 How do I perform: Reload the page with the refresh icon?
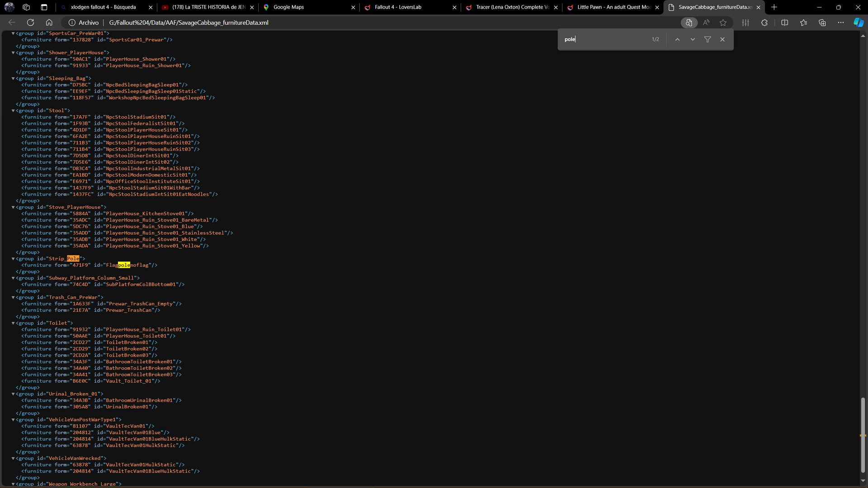30,23
